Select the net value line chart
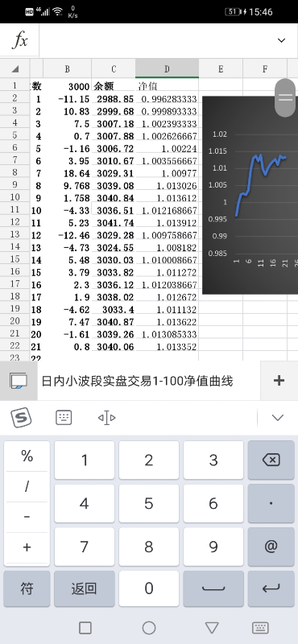298x644 pixels. 250,195
